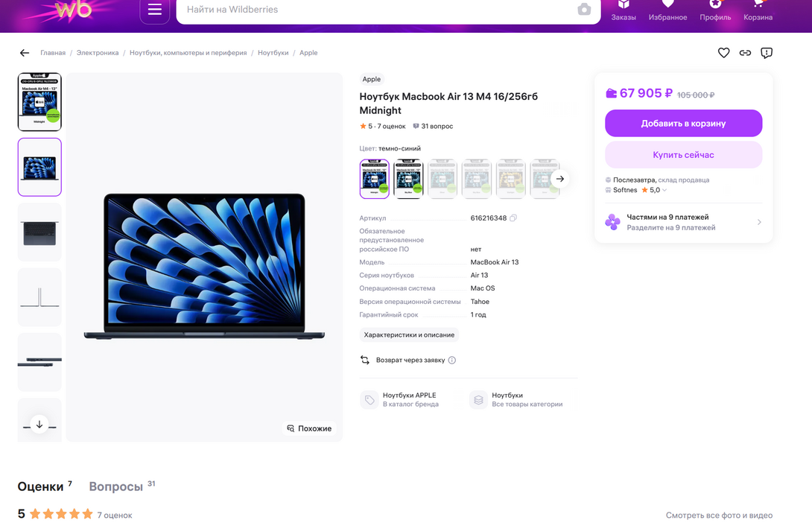Select the second color variant thumbnail
812x526 pixels.
tap(408, 179)
